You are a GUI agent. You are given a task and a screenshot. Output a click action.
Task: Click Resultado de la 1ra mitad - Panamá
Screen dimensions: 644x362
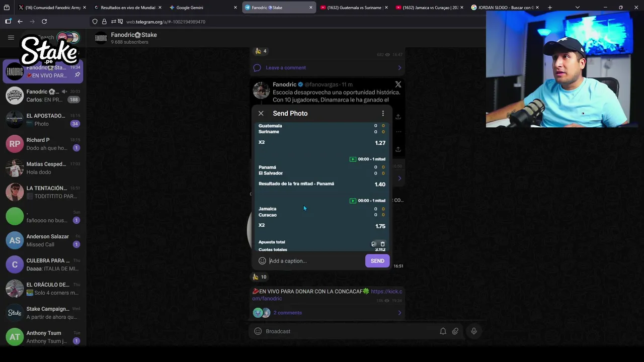pyautogui.click(x=296, y=184)
